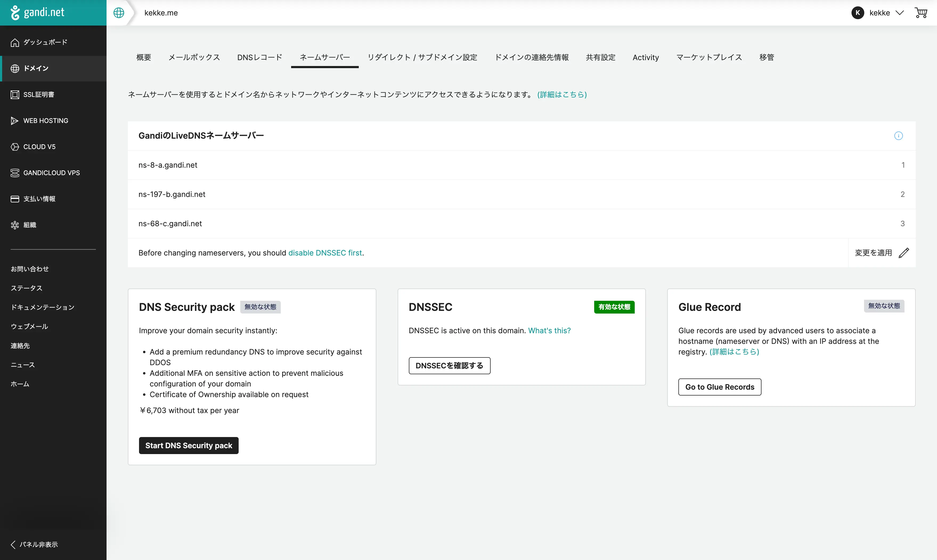
Task: Click the ns-197-b.gandi.net row
Action: (x=522, y=194)
